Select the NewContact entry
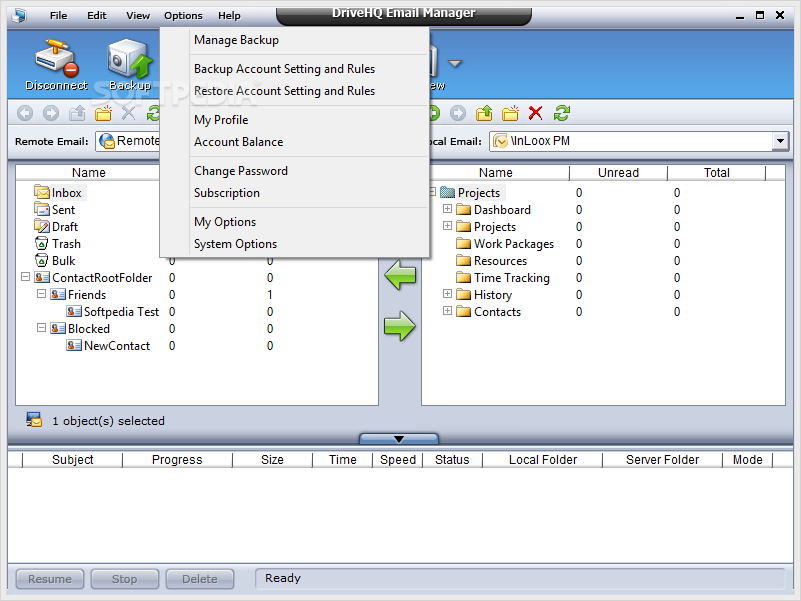 [117, 346]
